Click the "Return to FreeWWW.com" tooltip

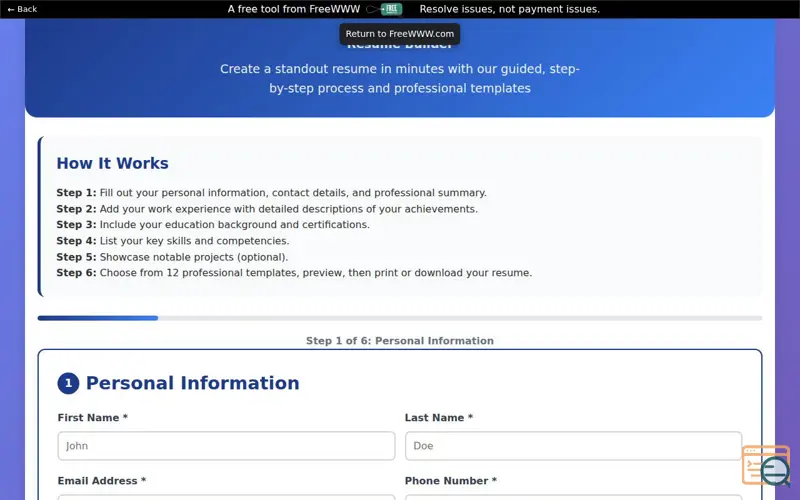399,34
